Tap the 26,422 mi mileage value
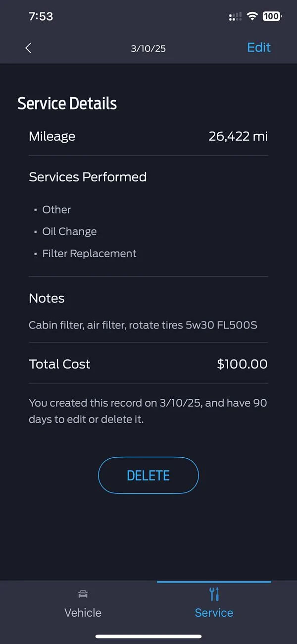Image resolution: width=297 pixels, height=644 pixels. click(238, 137)
